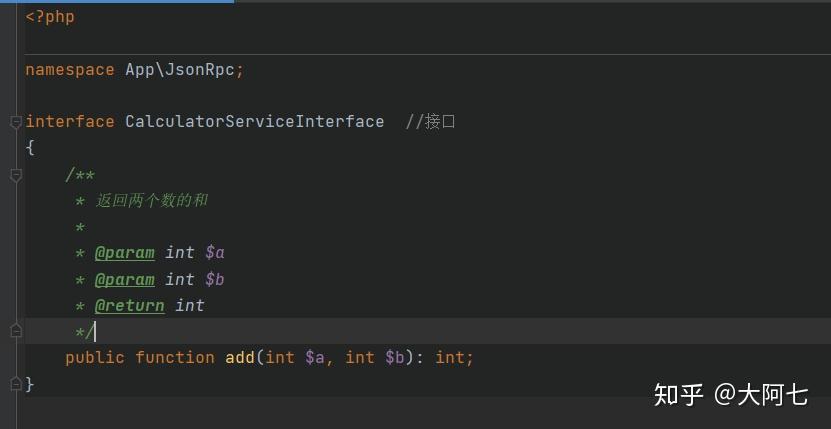Collapse the doc comment fold marker at /**
831x429 pixels.
click(x=16, y=175)
